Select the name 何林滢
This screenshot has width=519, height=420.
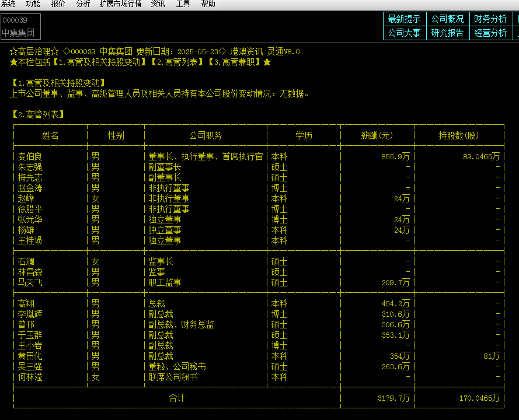tap(30, 377)
